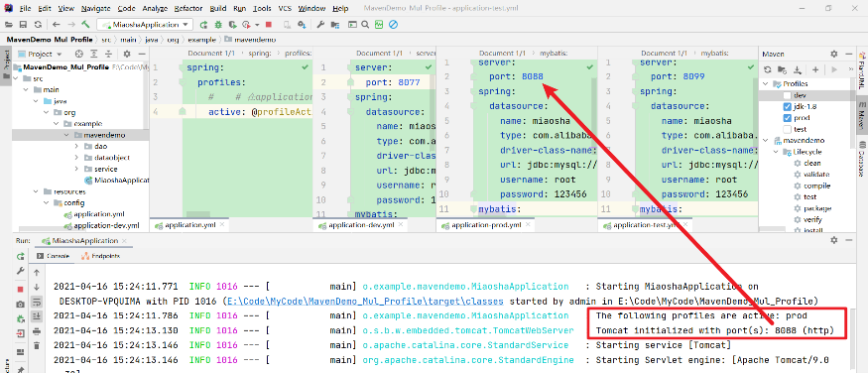Click the Open folder toolbar icon

coord(9,25)
